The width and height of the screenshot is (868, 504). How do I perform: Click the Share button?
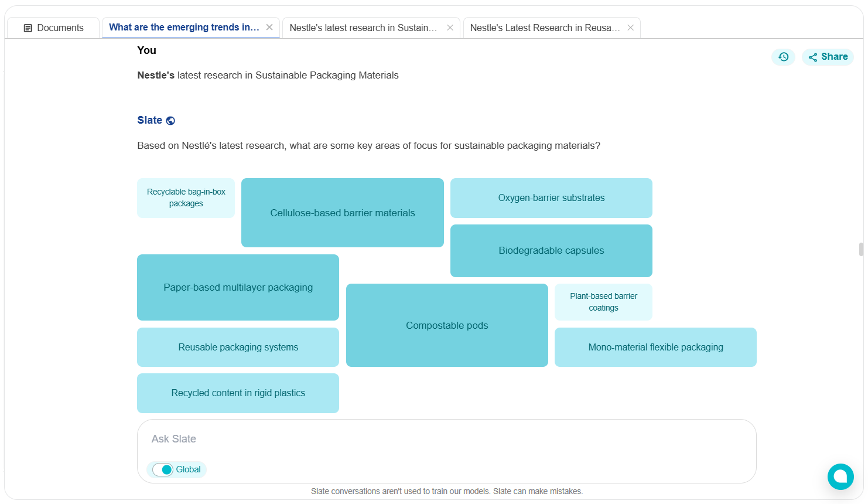pos(828,57)
